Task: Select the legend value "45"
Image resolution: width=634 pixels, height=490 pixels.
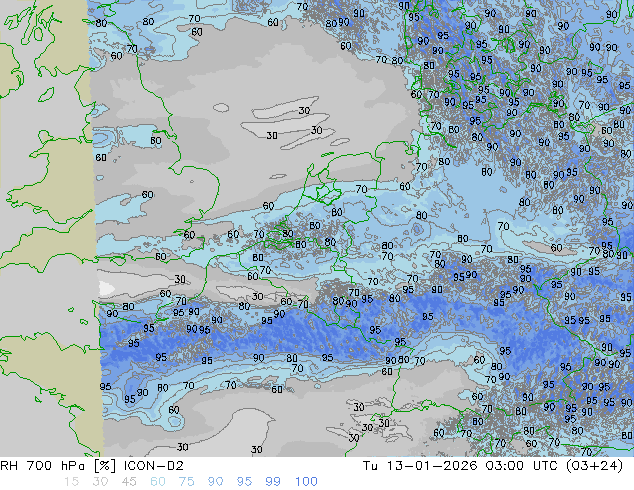Action: tap(129, 482)
